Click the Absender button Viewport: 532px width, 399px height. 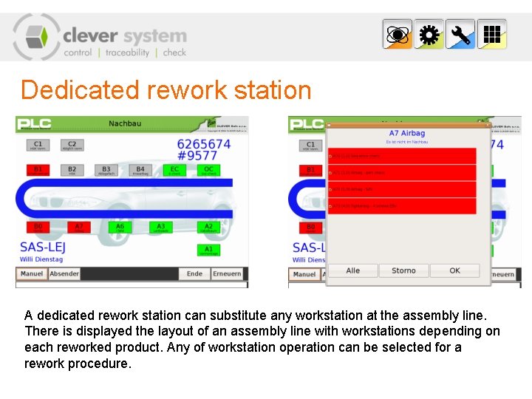click(x=64, y=273)
